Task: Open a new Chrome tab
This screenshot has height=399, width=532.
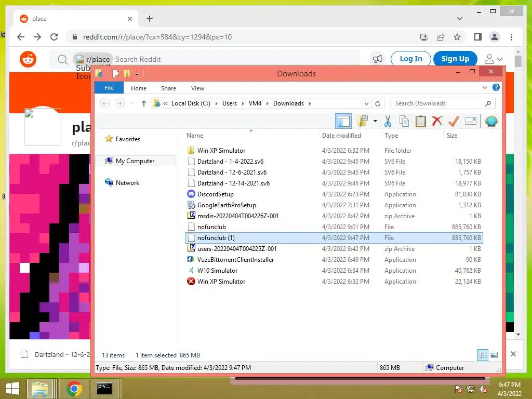Action: point(149,19)
